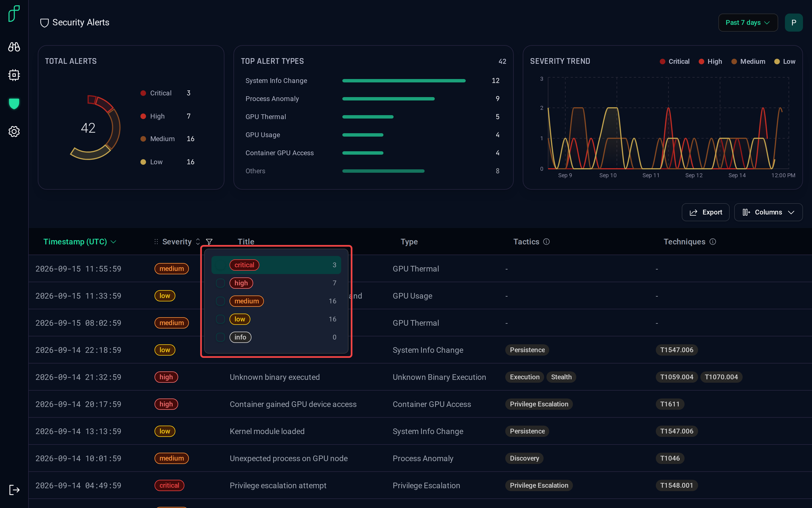The image size is (812, 508).
Task: Select the critical filter option pill
Action: [244, 265]
